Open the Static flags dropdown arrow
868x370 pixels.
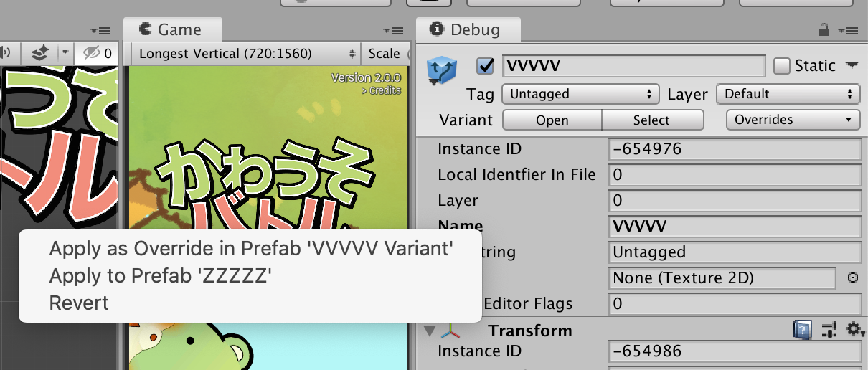coord(852,65)
